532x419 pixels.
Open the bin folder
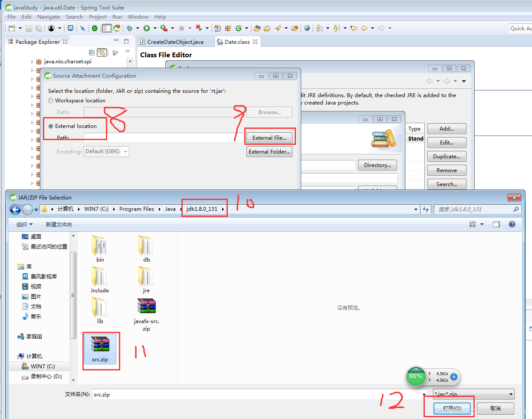click(x=100, y=249)
